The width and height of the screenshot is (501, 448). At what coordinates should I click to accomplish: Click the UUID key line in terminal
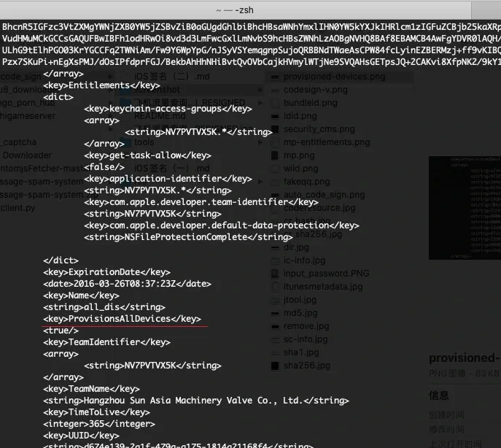[x=81, y=436]
